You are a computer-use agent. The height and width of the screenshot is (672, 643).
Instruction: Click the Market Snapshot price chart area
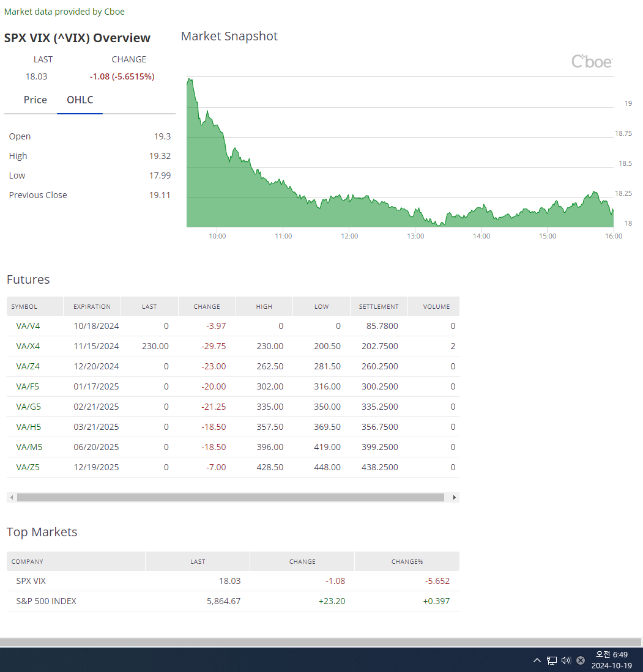point(400,152)
